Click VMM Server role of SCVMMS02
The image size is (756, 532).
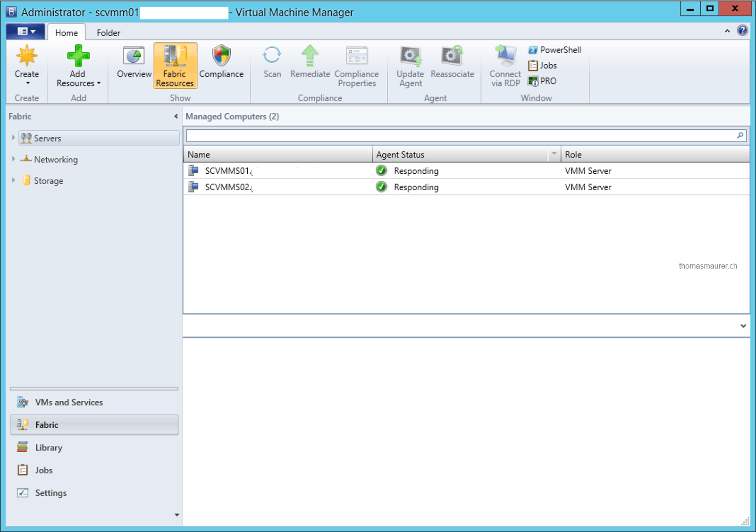588,187
